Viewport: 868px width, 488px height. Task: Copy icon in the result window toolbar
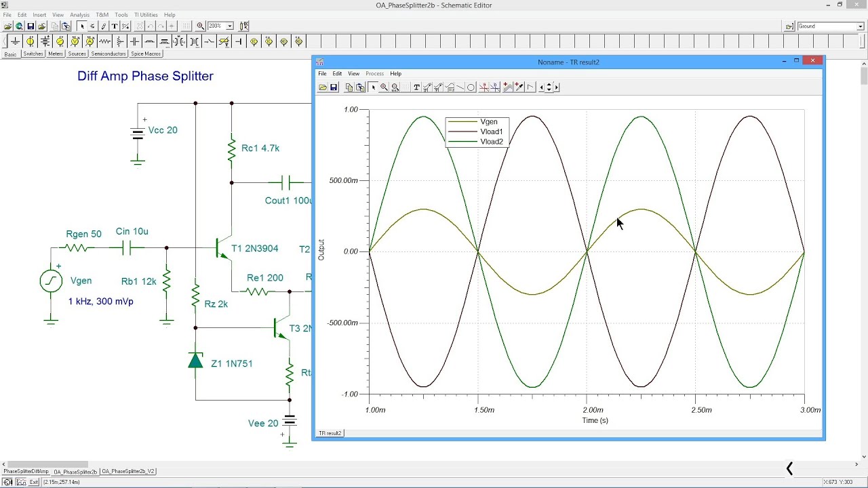(x=349, y=87)
